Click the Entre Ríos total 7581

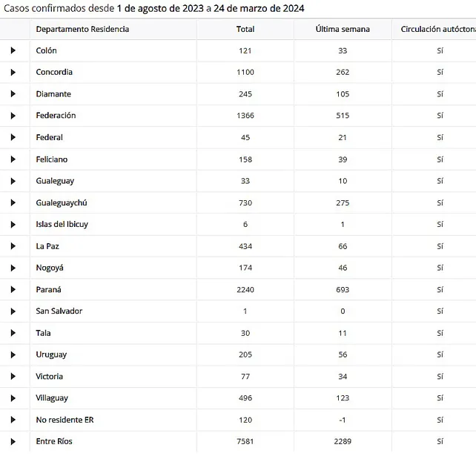coord(245,441)
